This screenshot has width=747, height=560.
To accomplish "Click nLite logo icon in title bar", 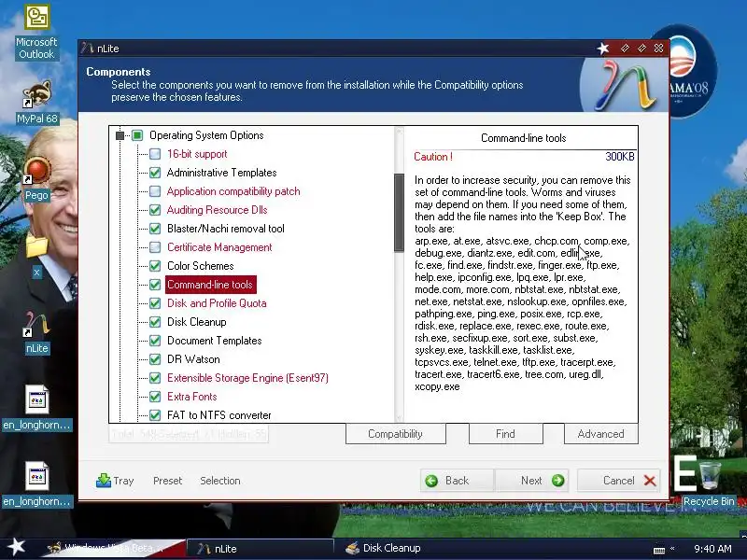I will pos(87,49).
